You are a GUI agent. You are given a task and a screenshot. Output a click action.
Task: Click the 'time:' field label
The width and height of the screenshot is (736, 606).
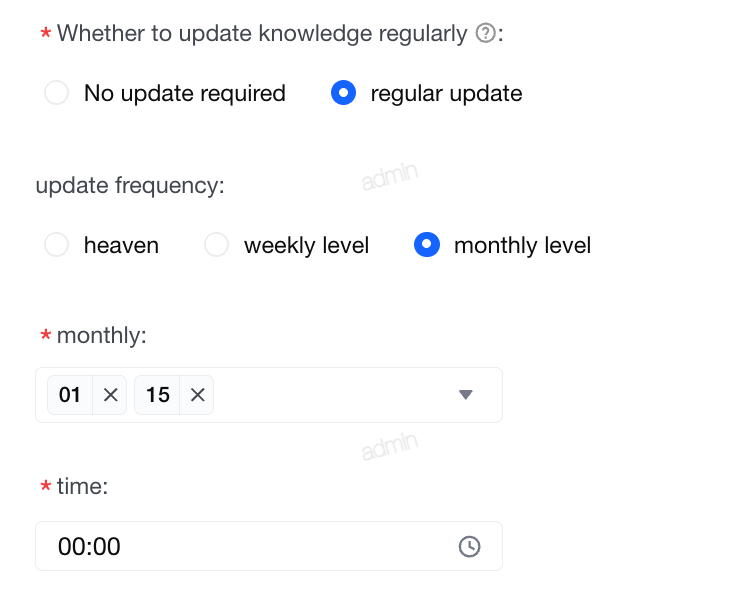[x=82, y=486]
